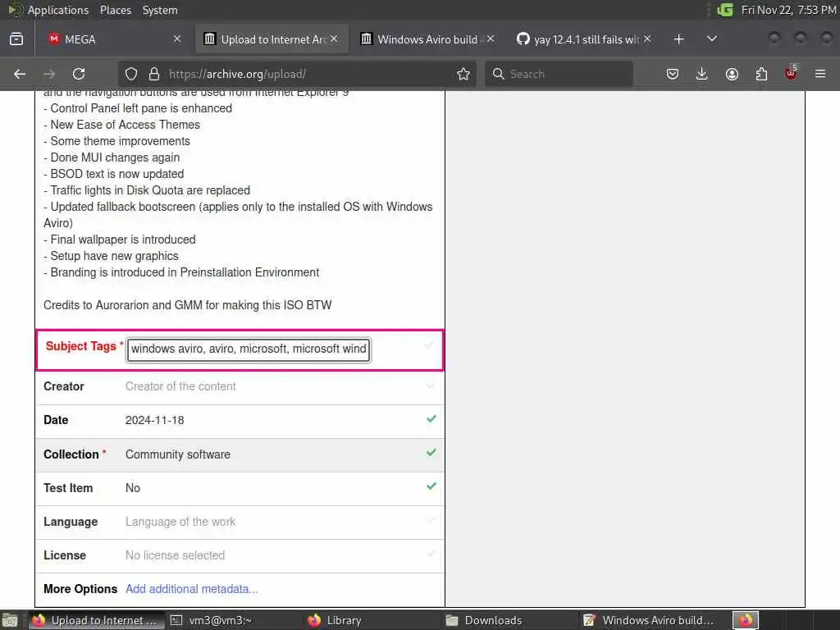The image size is (840, 630).
Task: Click the Firefox Search box
Action: pyautogui.click(x=559, y=74)
